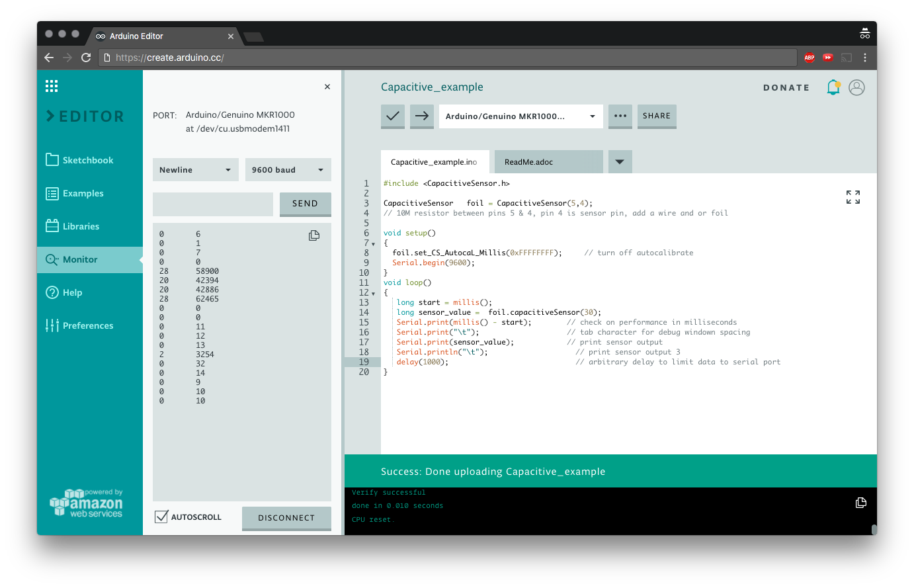Open the Newline line-ending dropdown
The image size is (914, 588).
[x=195, y=170]
